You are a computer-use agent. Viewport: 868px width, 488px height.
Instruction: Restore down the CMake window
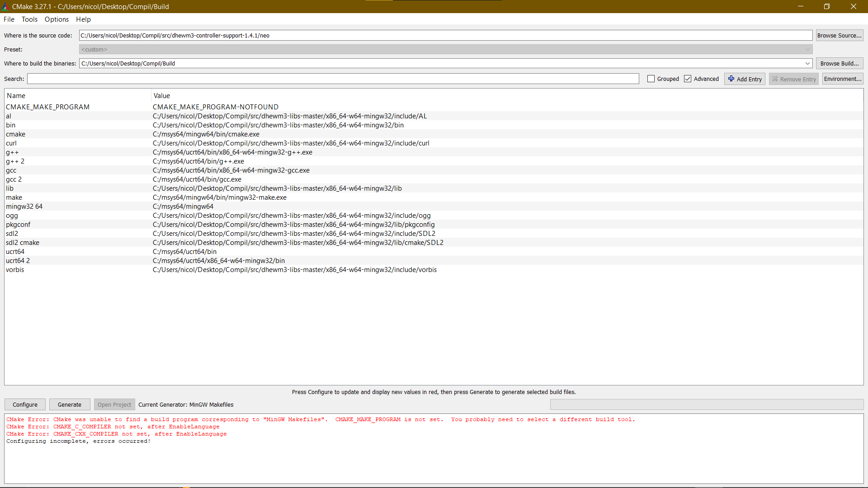[827, 6]
